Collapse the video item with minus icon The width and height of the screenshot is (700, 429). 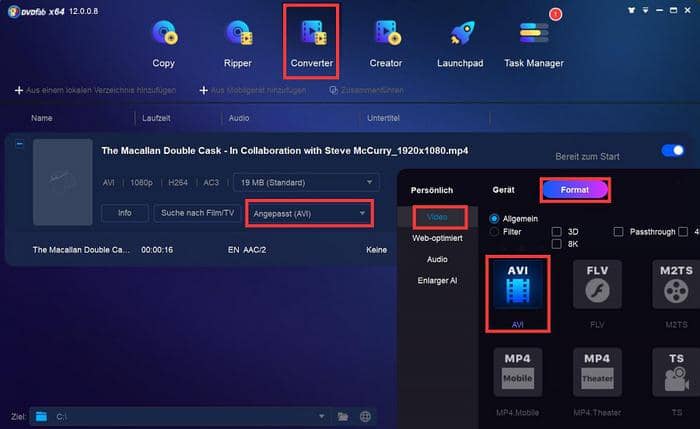[19, 144]
